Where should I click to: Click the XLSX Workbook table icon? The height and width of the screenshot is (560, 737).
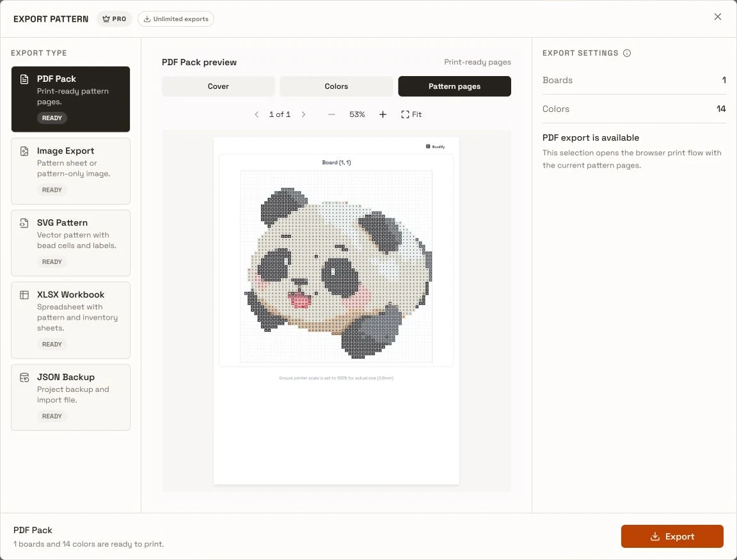pos(24,295)
